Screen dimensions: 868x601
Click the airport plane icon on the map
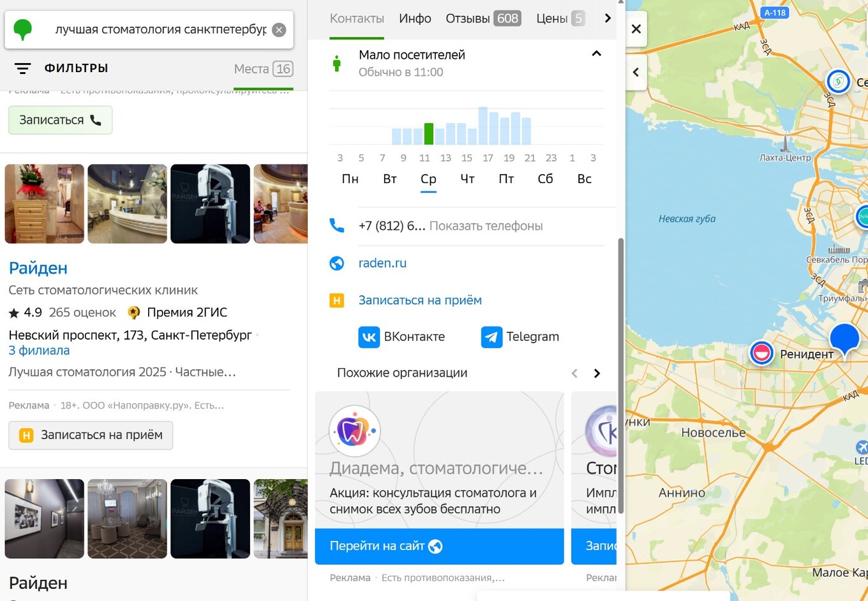[x=862, y=447]
